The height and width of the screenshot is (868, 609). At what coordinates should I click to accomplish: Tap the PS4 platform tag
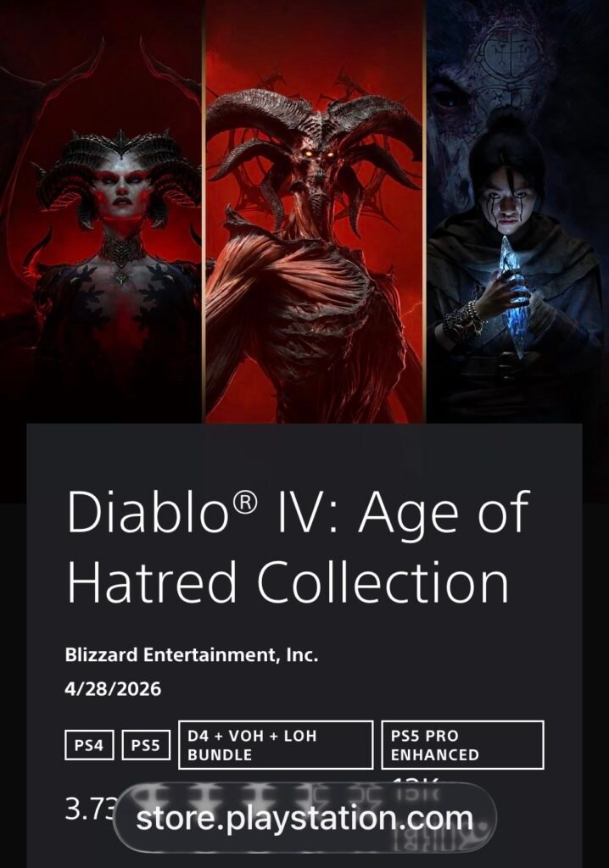(x=89, y=745)
